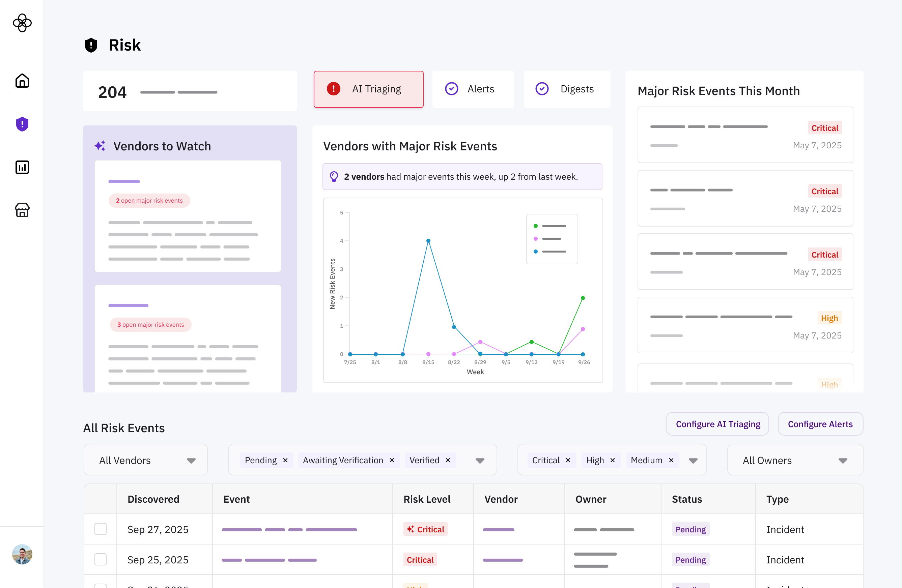Remove the Critical risk level chip

[x=568, y=460]
